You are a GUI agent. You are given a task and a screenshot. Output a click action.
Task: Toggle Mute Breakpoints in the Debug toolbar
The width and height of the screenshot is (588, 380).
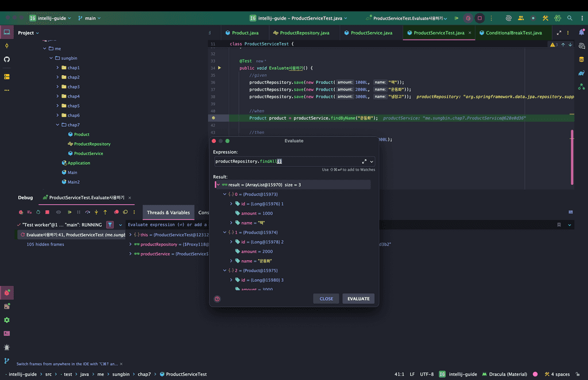click(125, 212)
